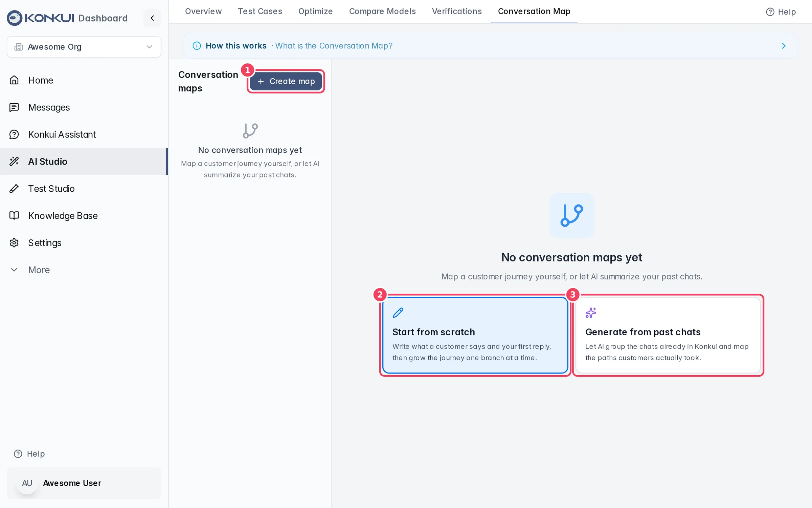Click the AI Studio magic wand icon
The image size is (812, 508).
point(14,162)
